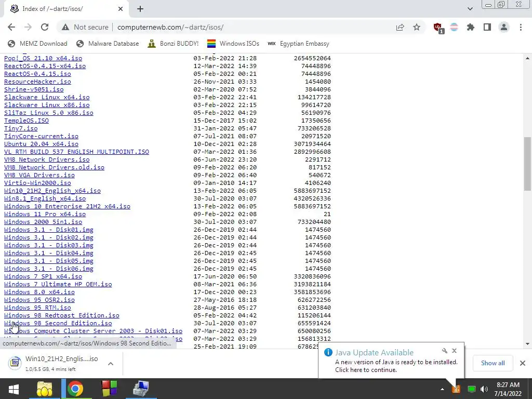Click file size 5883697152 of Win10_21H2

[x=312, y=191]
